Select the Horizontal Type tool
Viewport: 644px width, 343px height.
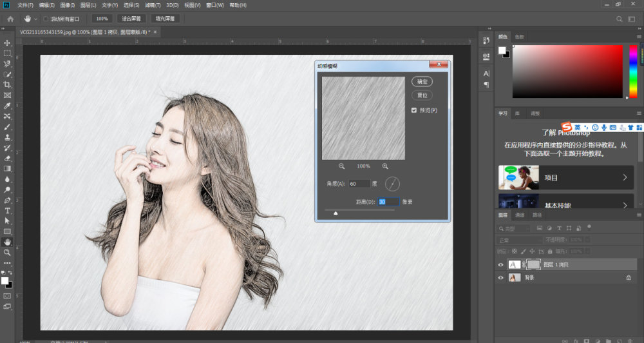(x=7, y=211)
